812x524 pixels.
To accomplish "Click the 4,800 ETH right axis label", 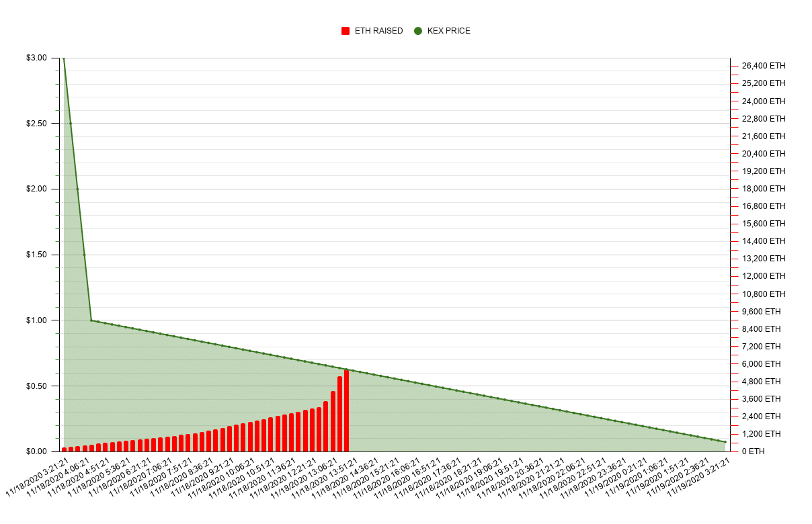I will click(x=762, y=382).
